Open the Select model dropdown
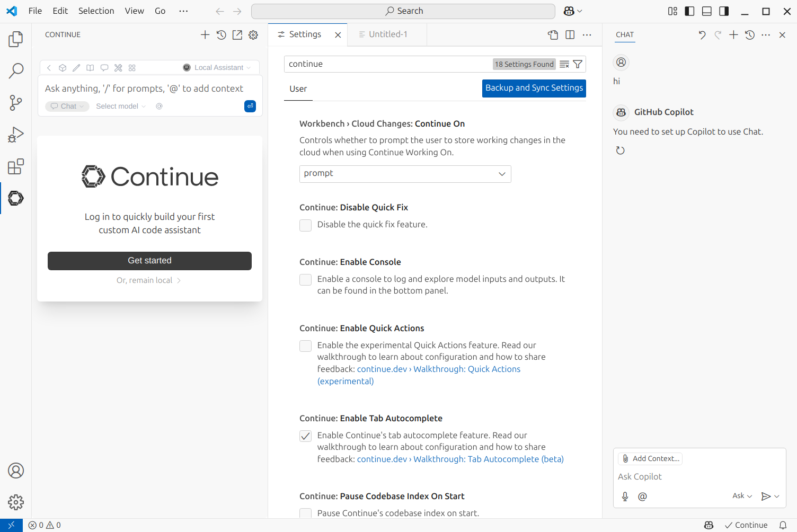 (121, 106)
